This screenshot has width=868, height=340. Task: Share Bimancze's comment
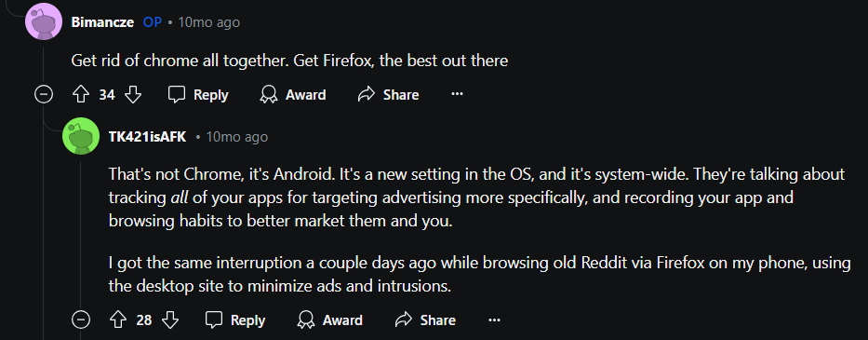tap(388, 95)
